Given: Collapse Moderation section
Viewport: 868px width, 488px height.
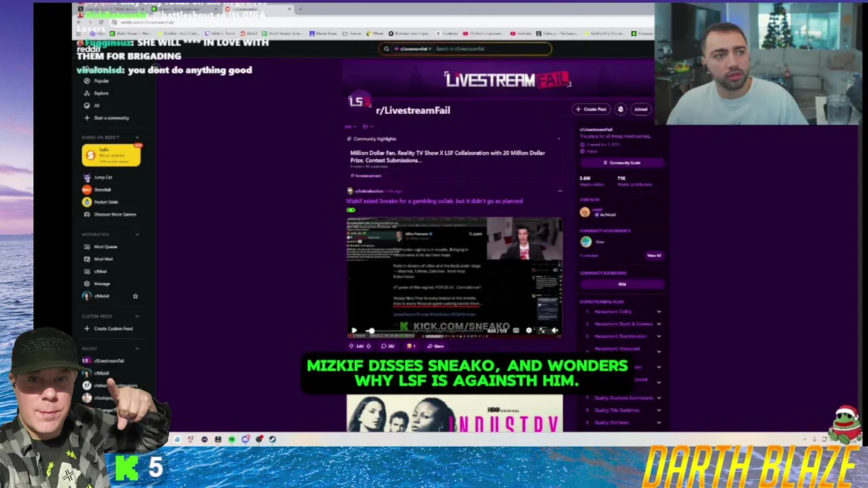Looking at the screenshot, I should [137, 235].
